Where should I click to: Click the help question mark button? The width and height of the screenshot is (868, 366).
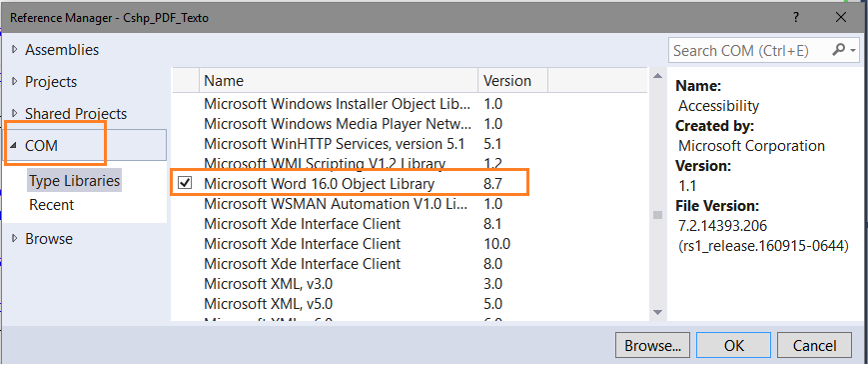(795, 18)
